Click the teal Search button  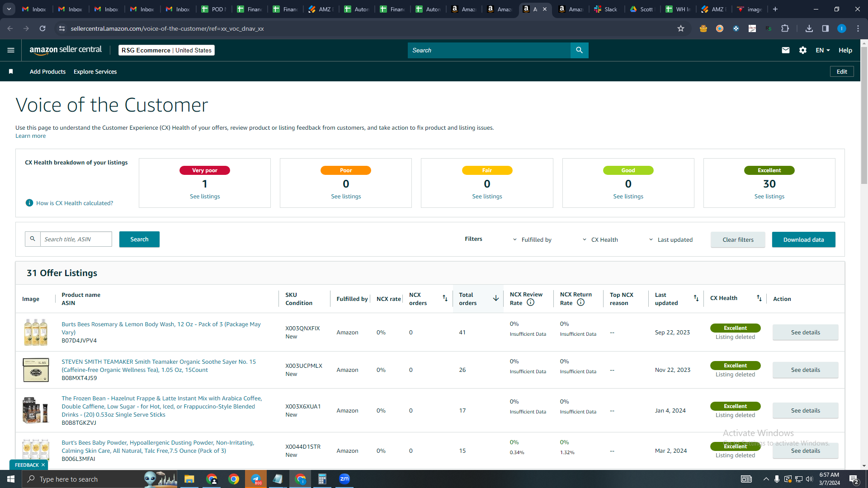[x=139, y=239]
